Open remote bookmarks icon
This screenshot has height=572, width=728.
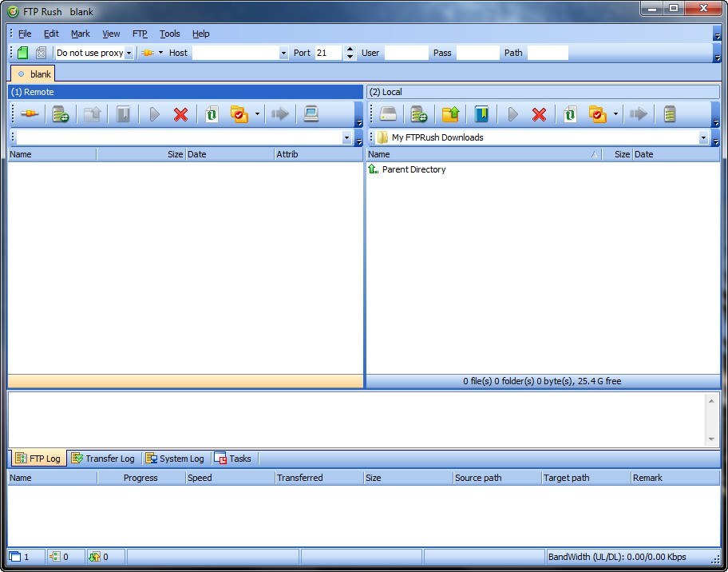123,114
